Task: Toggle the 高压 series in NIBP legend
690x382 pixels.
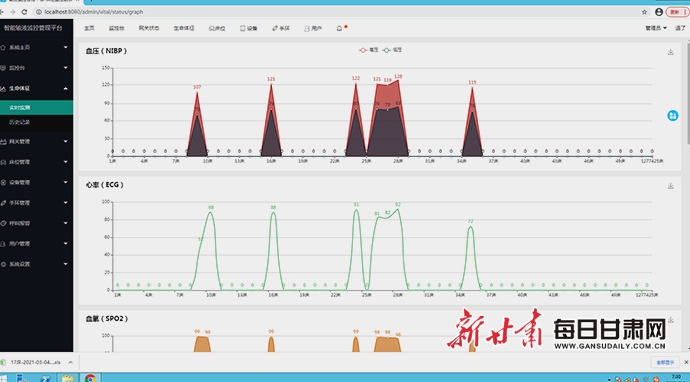Action: 369,50
